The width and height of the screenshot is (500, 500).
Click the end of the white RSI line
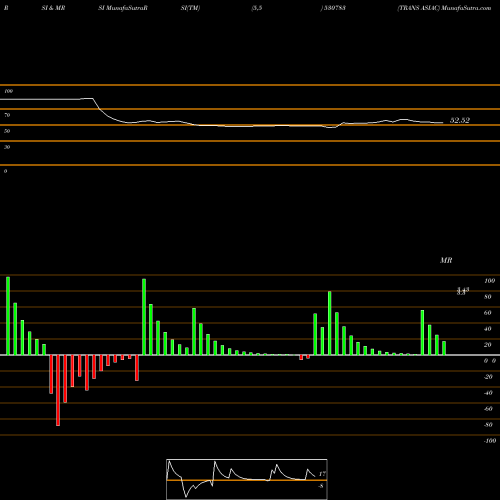point(443,123)
